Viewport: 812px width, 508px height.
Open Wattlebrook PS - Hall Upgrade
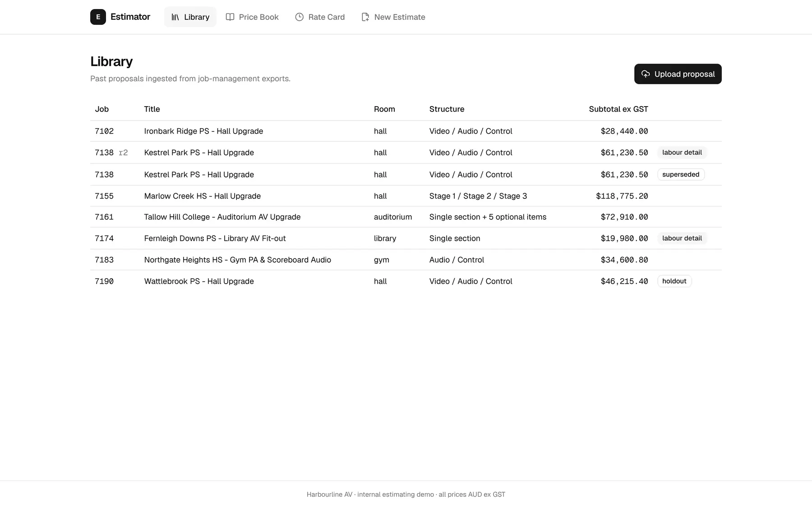tap(199, 281)
